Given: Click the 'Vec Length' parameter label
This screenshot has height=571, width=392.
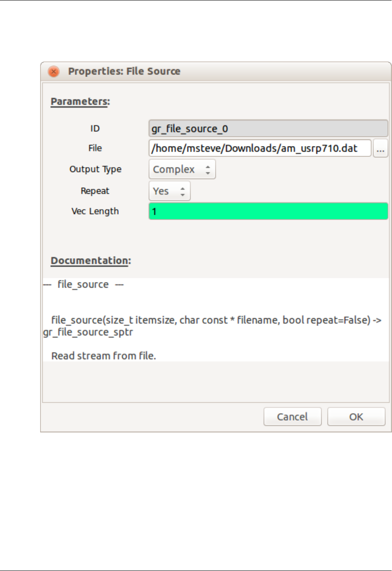Looking at the screenshot, I should pos(95,211).
